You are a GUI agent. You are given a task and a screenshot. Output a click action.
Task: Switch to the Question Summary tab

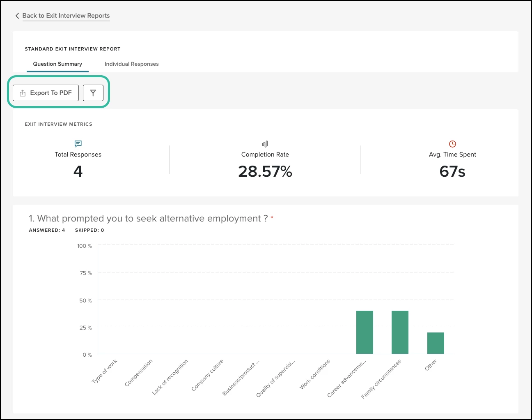point(57,64)
